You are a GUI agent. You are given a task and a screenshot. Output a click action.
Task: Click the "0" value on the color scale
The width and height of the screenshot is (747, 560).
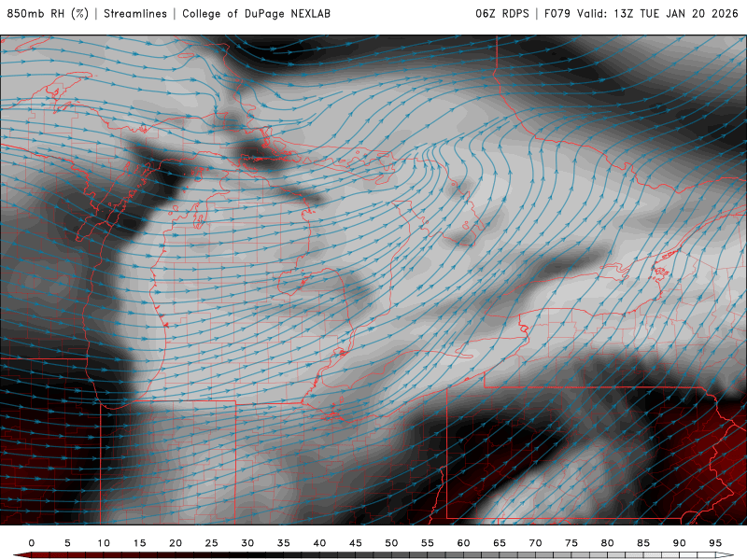point(32,543)
